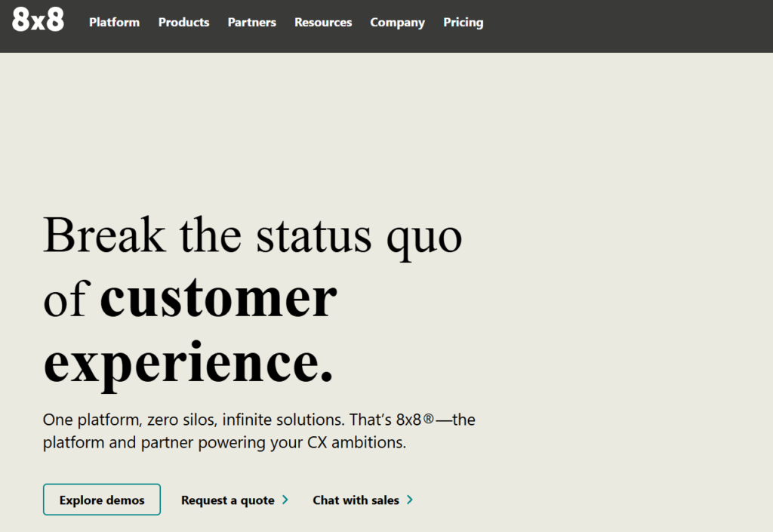Expand the Resources navigation dropdown
Screen dimensions: 773x532
tap(323, 23)
